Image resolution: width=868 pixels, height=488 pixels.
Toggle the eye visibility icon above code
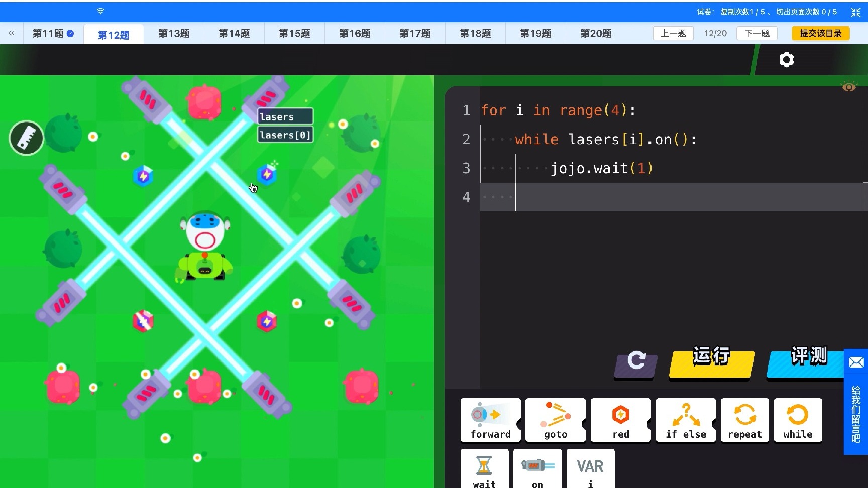pos(849,87)
